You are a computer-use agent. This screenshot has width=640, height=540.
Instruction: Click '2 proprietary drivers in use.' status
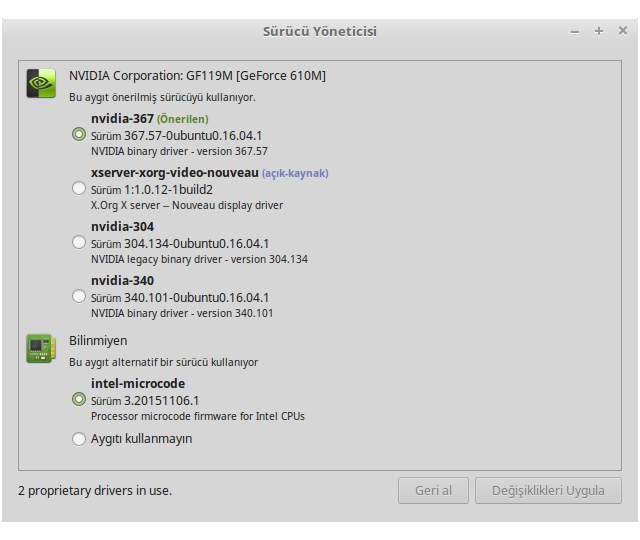(x=95, y=491)
